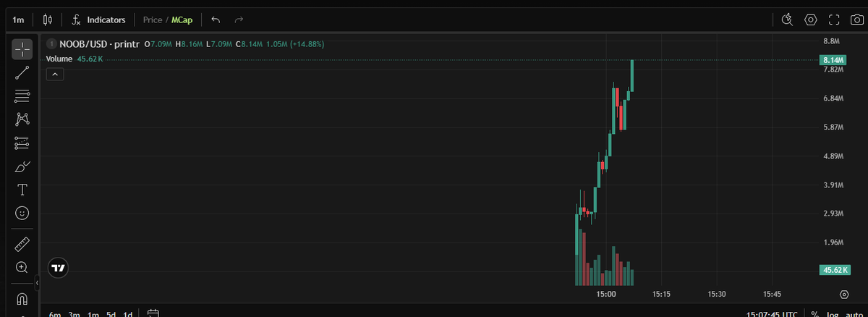This screenshot has height=317, width=868.
Task: Select the Text annotation tool
Action: (22, 190)
